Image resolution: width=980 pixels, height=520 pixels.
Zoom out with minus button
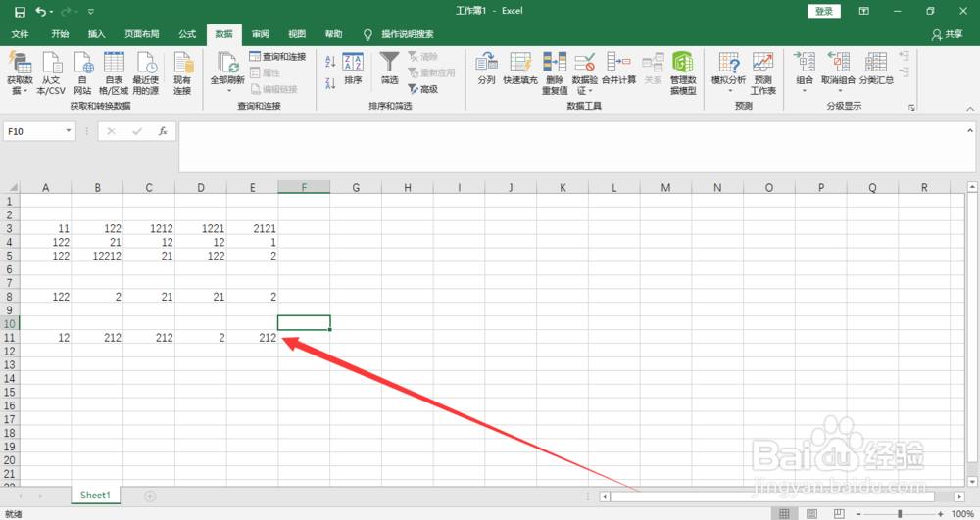[x=858, y=514]
